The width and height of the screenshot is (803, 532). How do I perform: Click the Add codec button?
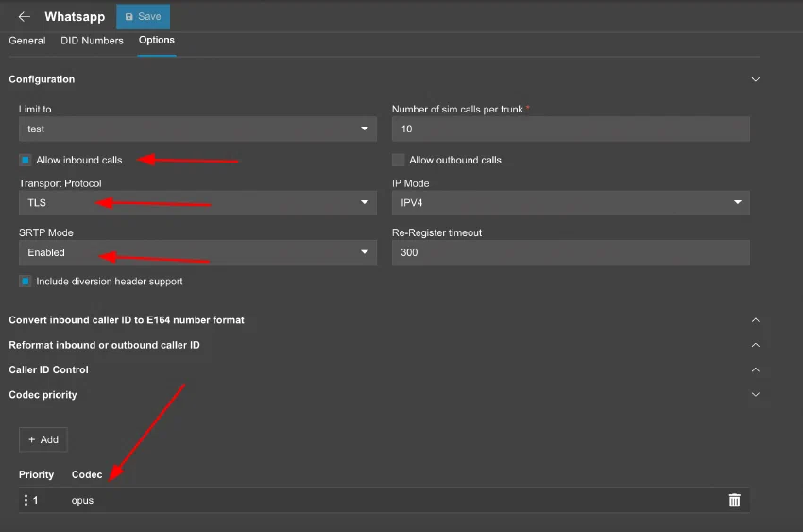pos(43,439)
